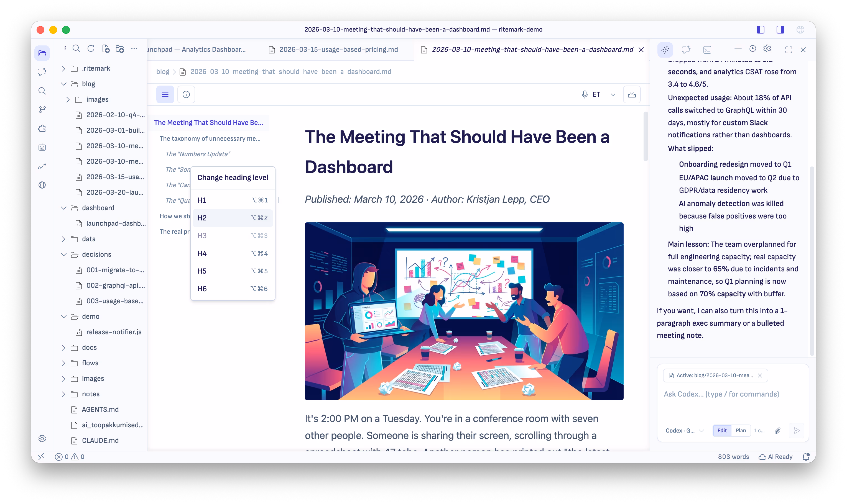The width and height of the screenshot is (847, 504).
Task: Open the AI chat icon in activity bar
Action: pos(42,72)
